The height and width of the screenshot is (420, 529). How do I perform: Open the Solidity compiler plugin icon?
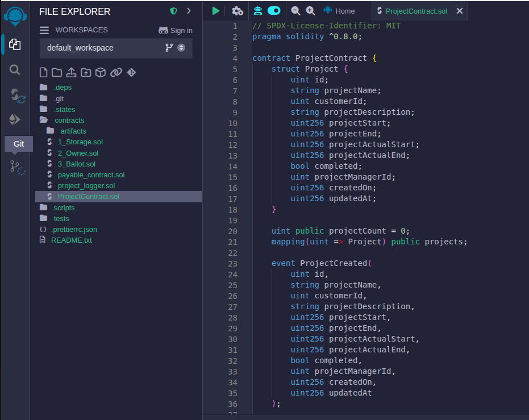[x=17, y=96]
